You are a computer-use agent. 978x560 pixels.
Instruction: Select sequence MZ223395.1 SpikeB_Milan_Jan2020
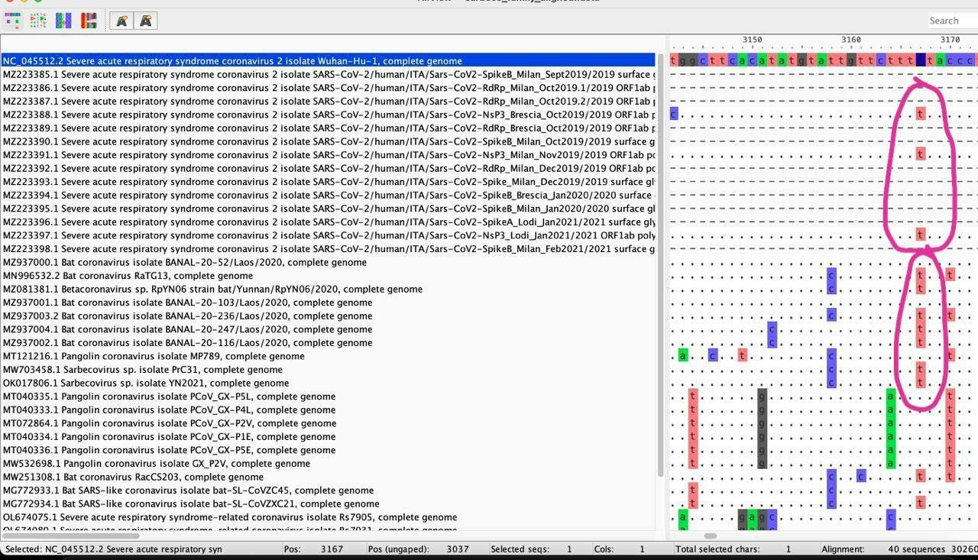(328, 209)
